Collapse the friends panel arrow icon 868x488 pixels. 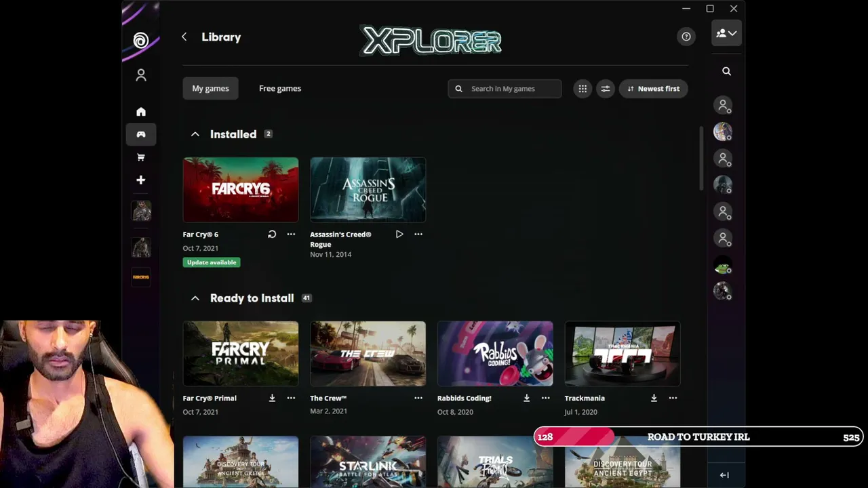(724, 475)
